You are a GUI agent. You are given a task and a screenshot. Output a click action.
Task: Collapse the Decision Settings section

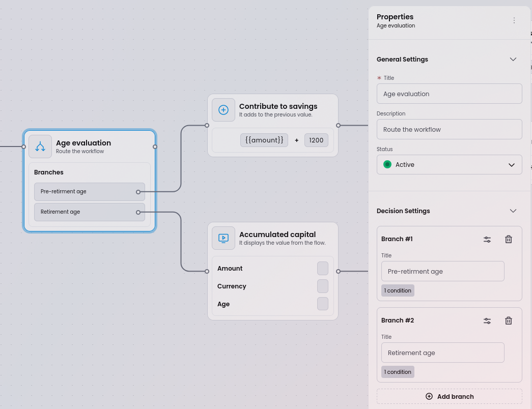click(x=513, y=211)
